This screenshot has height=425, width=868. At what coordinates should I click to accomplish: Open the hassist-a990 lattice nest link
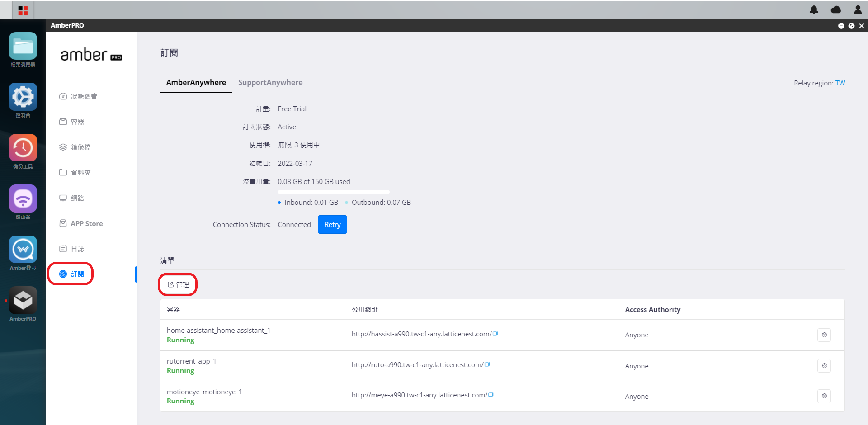[421, 334]
